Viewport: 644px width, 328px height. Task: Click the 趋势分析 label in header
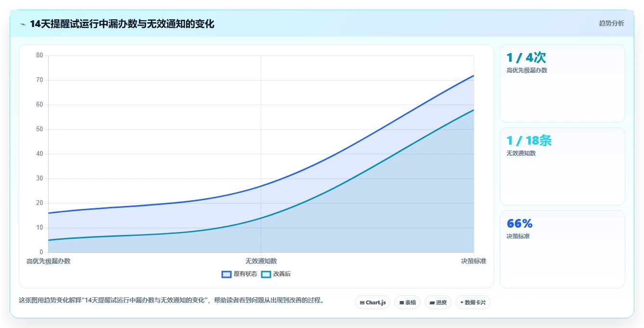(611, 23)
